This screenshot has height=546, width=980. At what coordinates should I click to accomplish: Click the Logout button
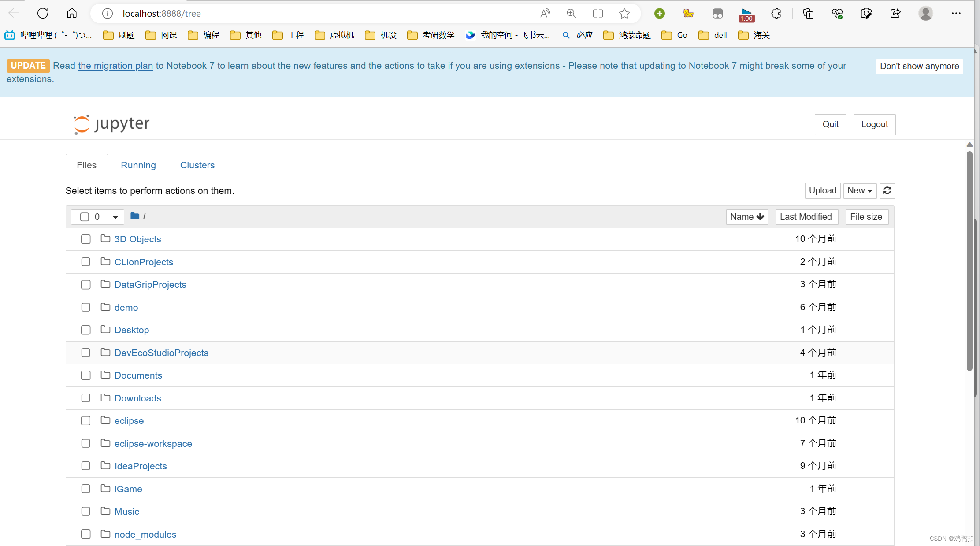[x=874, y=124]
